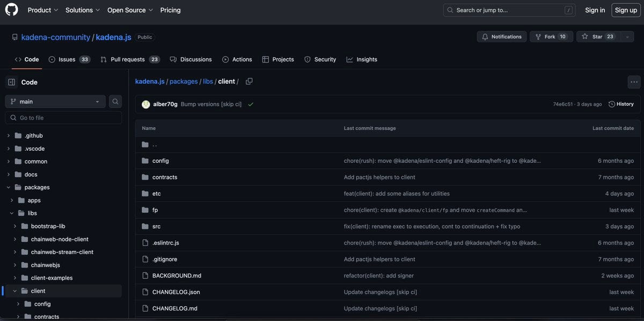Click the green commit status checkmark
This screenshot has width=644, height=321.
coord(251,104)
